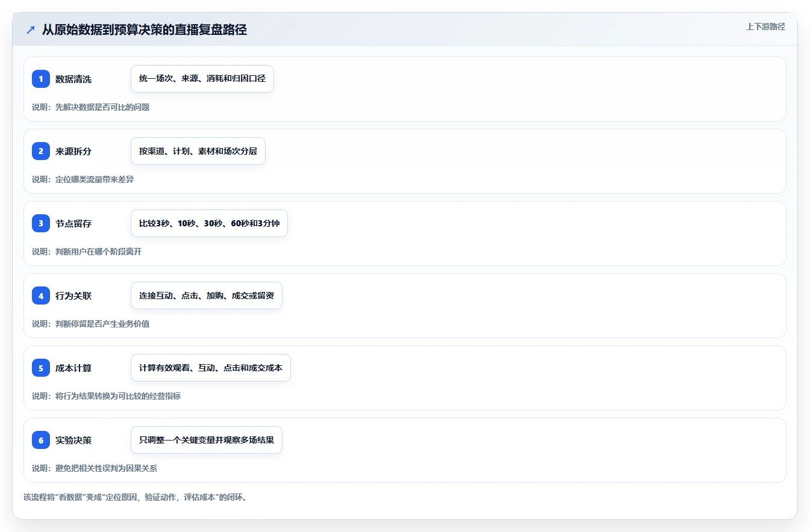This screenshot has height=532, width=810.
Task: Select step number badge 2
Action: [x=41, y=151]
